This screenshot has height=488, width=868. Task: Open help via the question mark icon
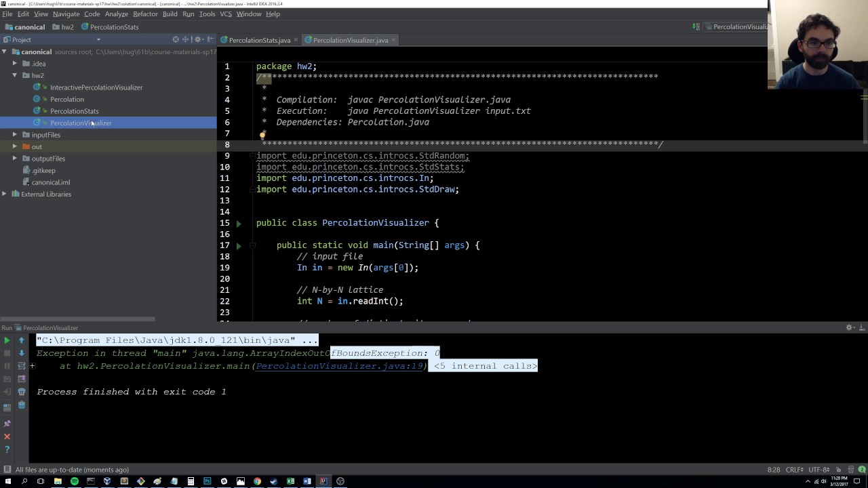7,449
